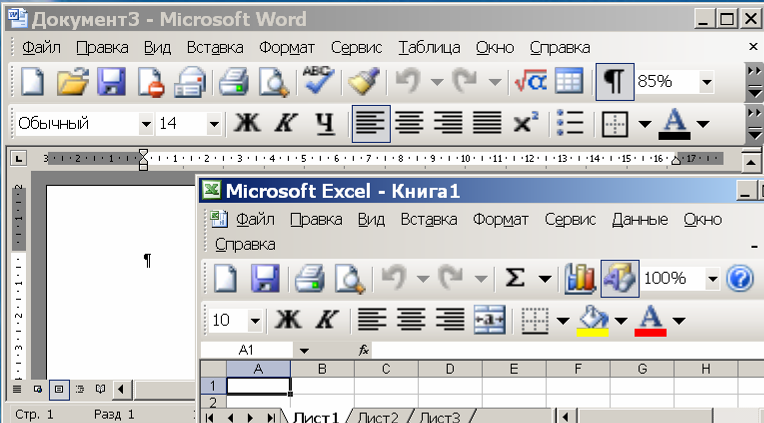Toggle bold Ж in Word toolbar
The height and width of the screenshot is (423, 764).
247,123
